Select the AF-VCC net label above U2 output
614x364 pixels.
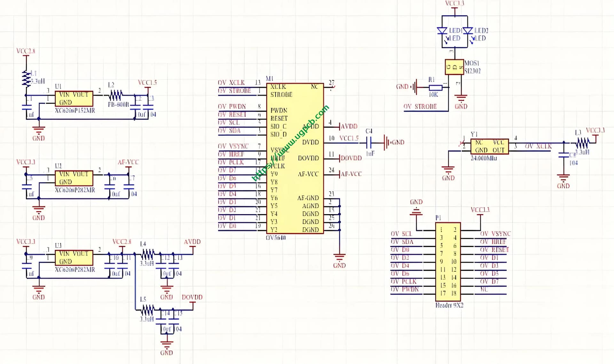(x=128, y=162)
